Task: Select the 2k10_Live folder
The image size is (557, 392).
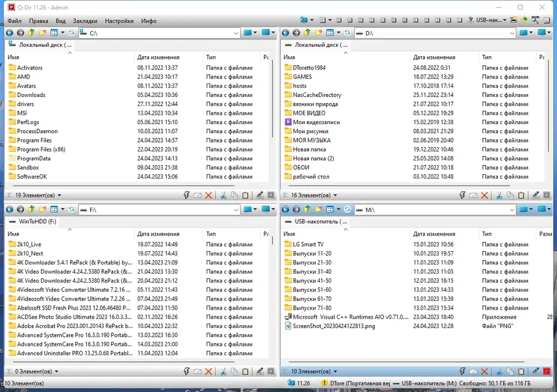Action: tap(25, 244)
